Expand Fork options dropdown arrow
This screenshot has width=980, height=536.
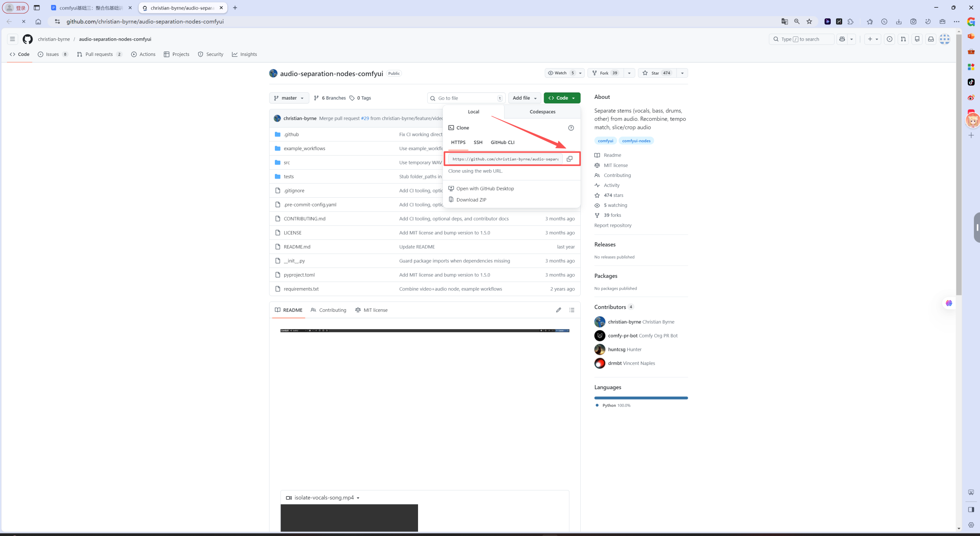(x=629, y=73)
